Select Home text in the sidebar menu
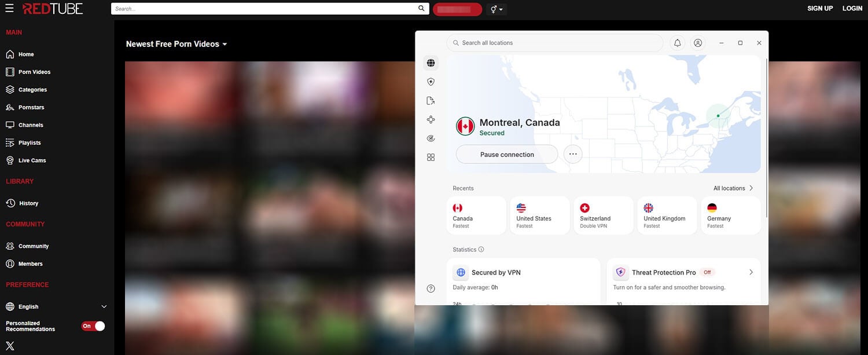The width and height of the screenshot is (868, 355). (26, 54)
